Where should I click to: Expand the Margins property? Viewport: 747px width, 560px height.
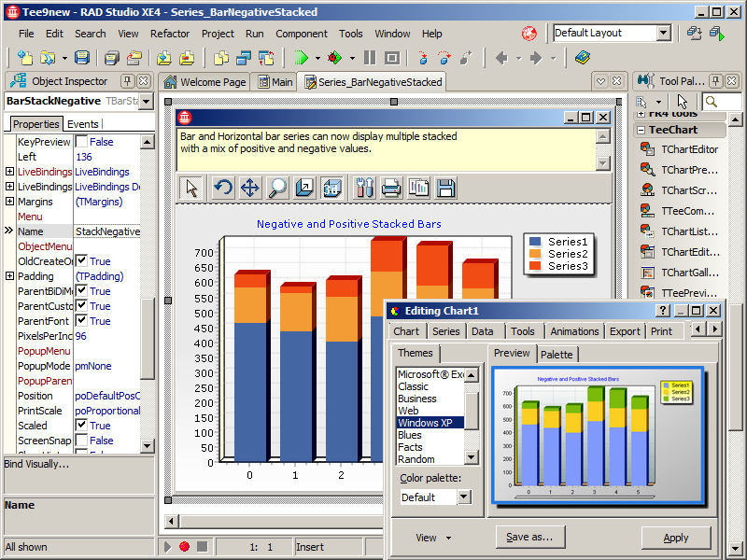tap(9, 202)
